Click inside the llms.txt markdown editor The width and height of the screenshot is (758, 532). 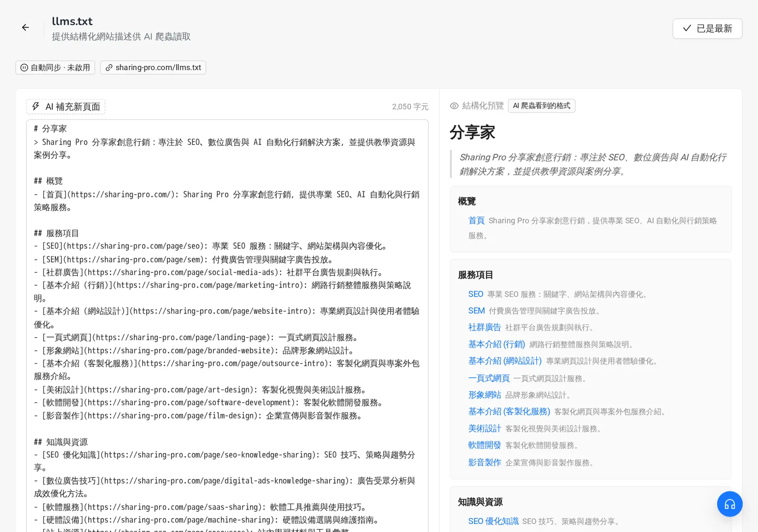(x=227, y=326)
